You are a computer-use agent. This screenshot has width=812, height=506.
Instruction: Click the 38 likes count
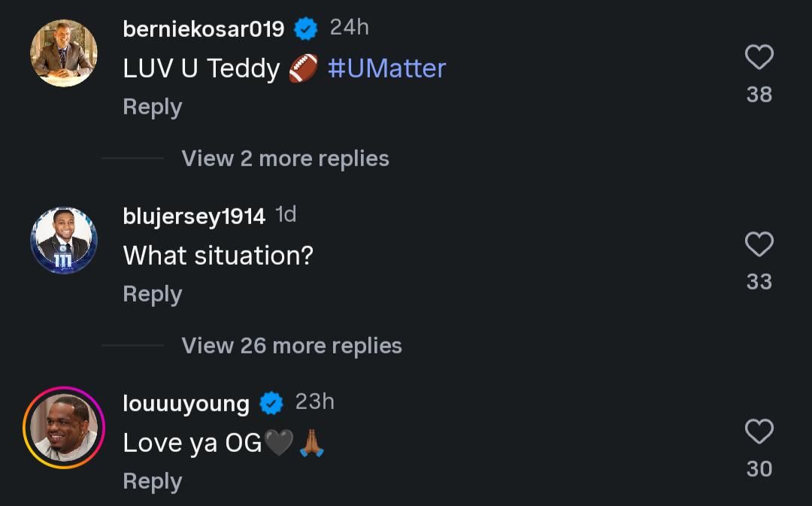759,95
